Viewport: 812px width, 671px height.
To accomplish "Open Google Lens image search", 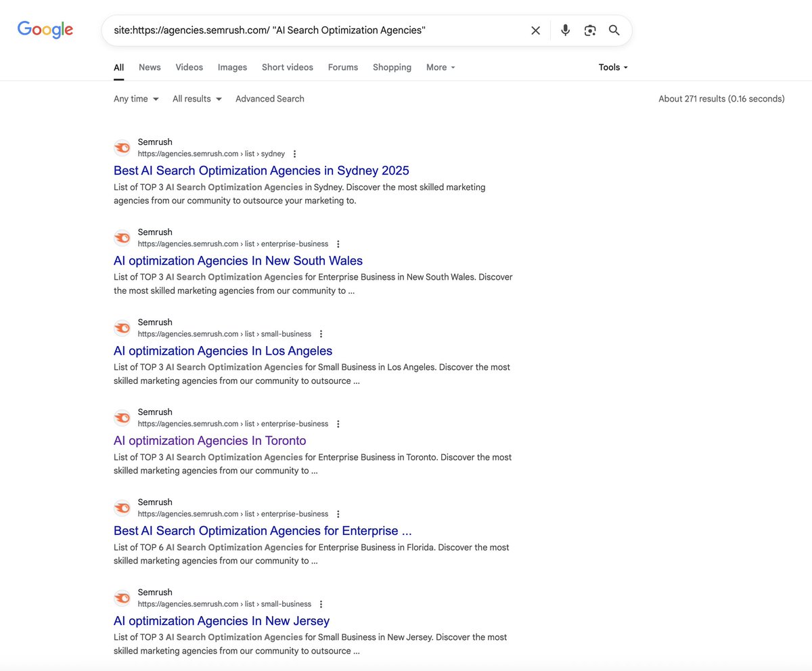I will (589, 30).
